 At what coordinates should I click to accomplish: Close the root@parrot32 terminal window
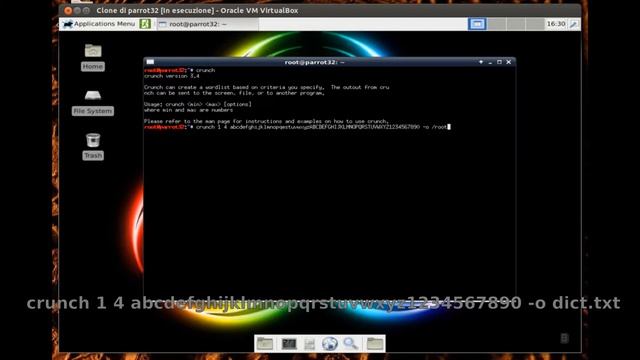point(509,62)
